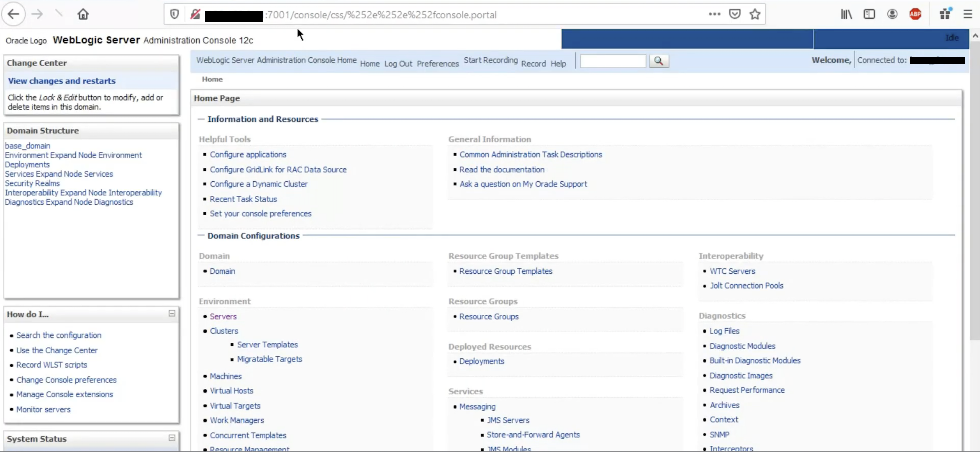Click the console search magnifier button
This screenshot has height=452, width=980.
[x=659, y=61]
